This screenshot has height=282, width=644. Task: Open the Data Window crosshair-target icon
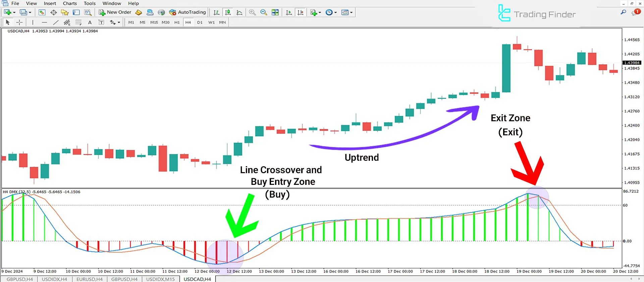point(53,12)
